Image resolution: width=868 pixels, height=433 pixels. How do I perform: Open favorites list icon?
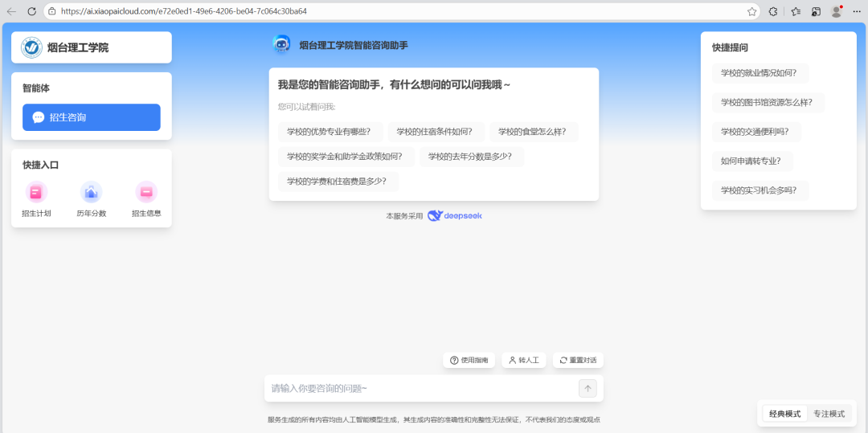click(796, 11)
